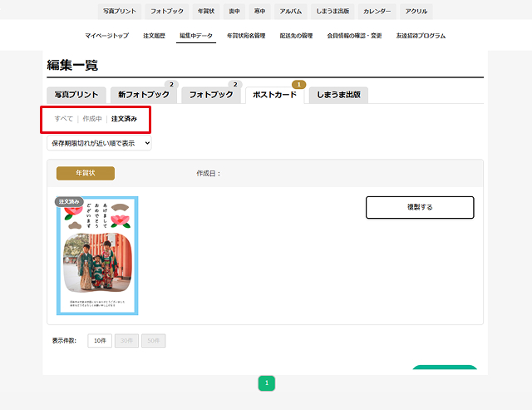
Task: Filter list by 注文済み
Action: point(124,119)
